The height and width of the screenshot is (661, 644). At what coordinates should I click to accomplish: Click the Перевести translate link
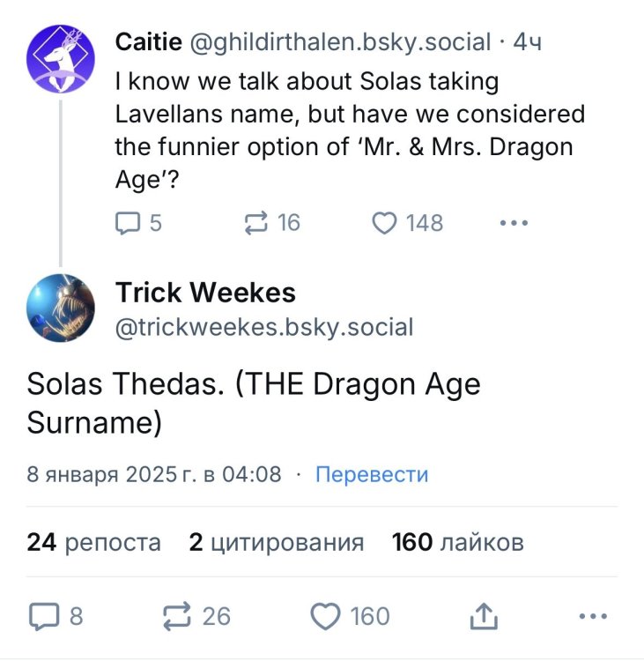coord(372,474)
